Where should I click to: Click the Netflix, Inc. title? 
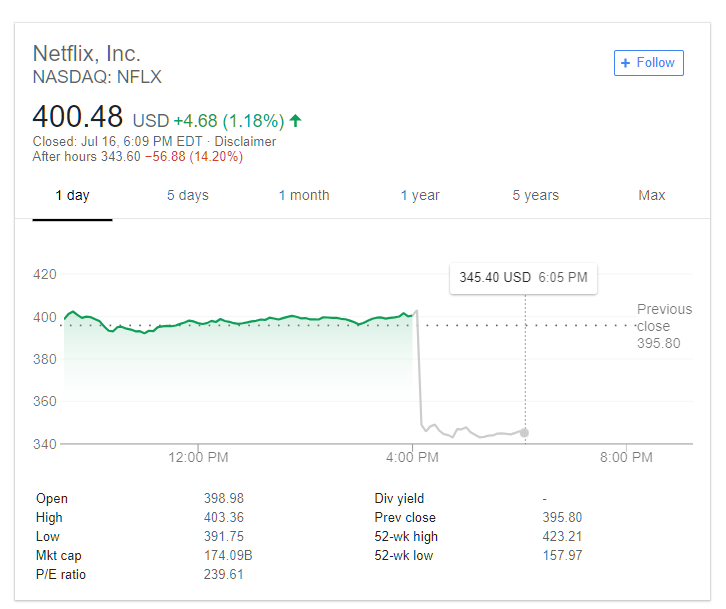point(87,54)
